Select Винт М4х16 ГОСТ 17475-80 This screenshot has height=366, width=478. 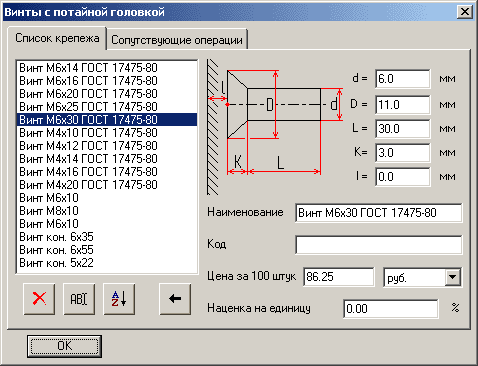coord(107,172)
